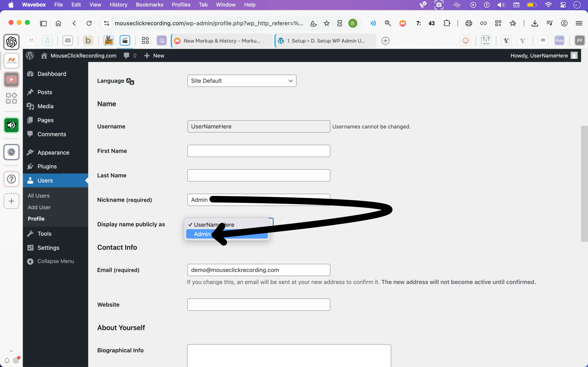Go to Plugins in admin sidebar
This screenshot has height=367, width=588.
[x=47, y=167]
